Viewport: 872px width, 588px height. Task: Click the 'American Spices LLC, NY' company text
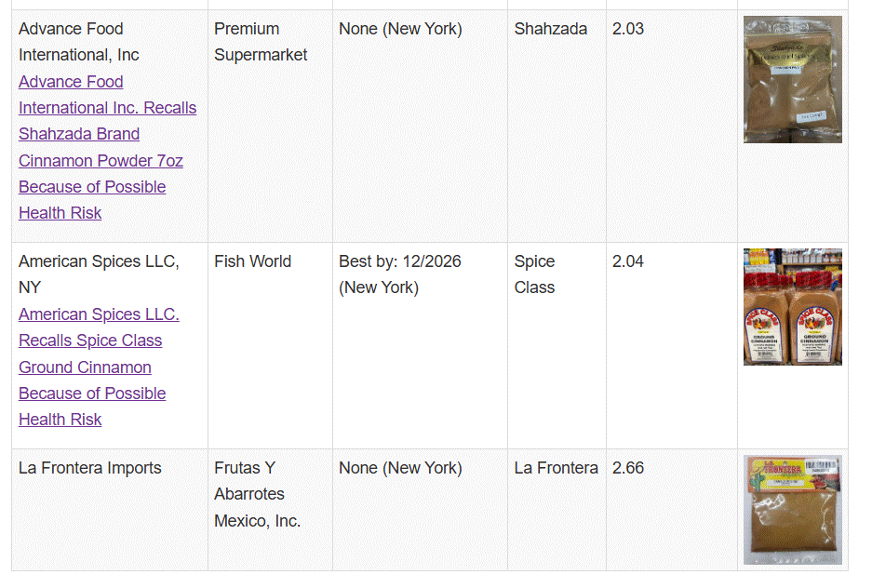coord(98,274)
